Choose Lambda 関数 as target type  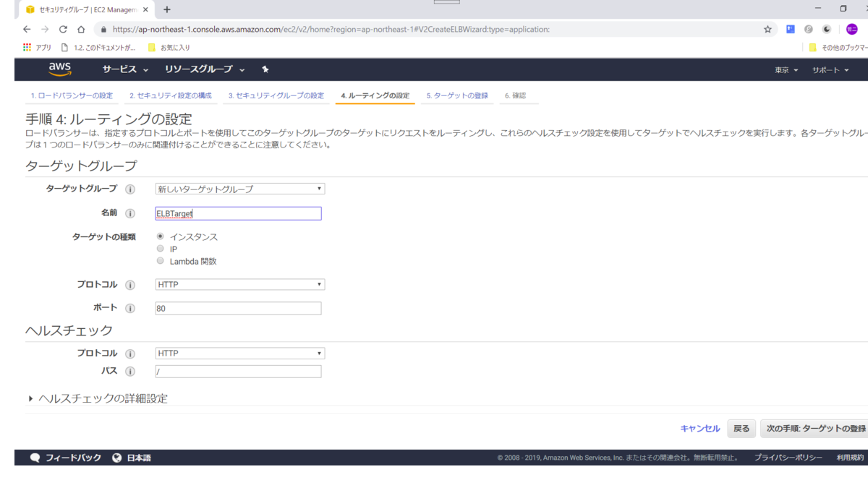click(x=160, y=260)
